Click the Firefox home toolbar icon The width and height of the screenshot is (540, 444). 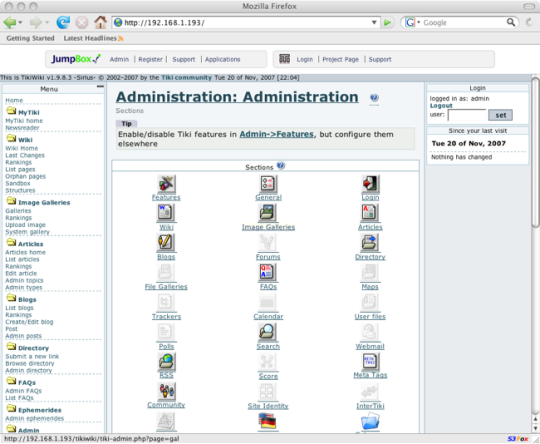click(100, 23)
